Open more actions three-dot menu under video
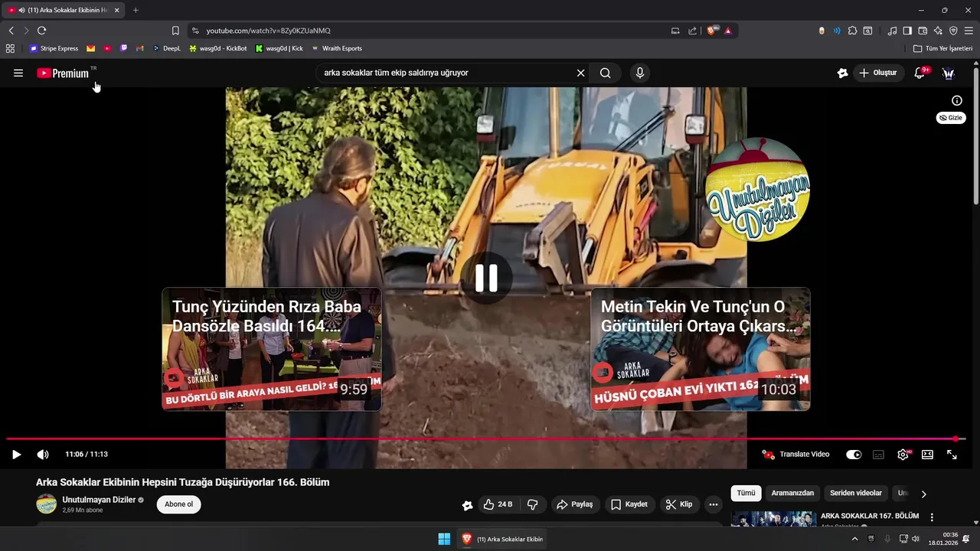980x551 pixels. 714,504
